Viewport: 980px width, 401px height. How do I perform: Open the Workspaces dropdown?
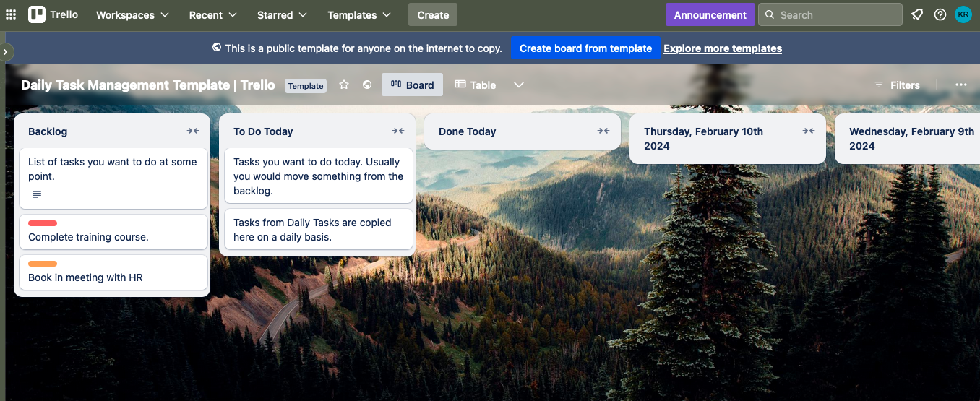(x=132, y=14)
